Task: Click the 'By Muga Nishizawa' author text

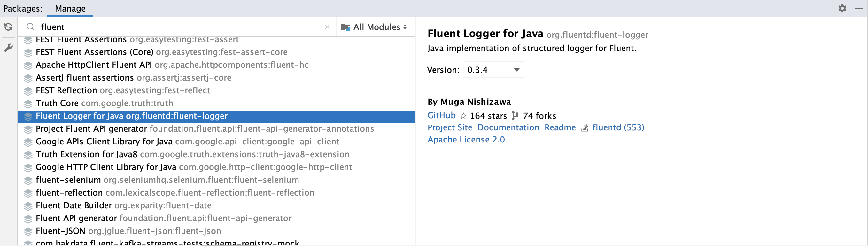Action: pos(469,102)
